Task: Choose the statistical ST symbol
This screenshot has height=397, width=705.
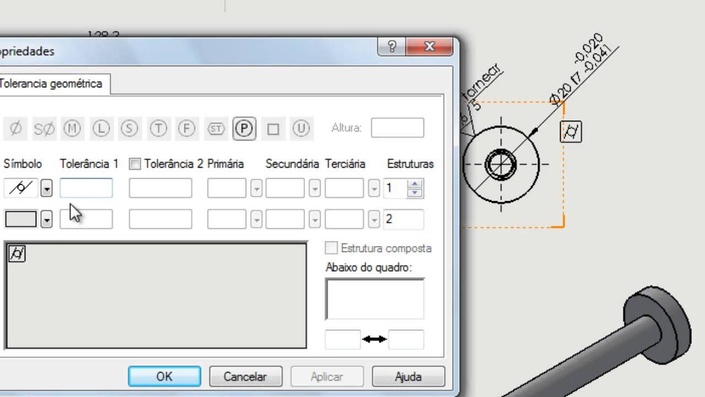Action: (x=216, y=129)
